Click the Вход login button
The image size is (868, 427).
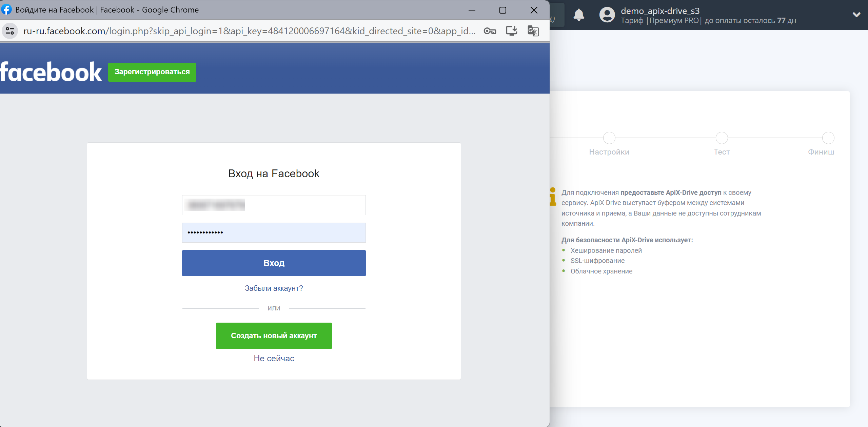click(x=274, y=263)
